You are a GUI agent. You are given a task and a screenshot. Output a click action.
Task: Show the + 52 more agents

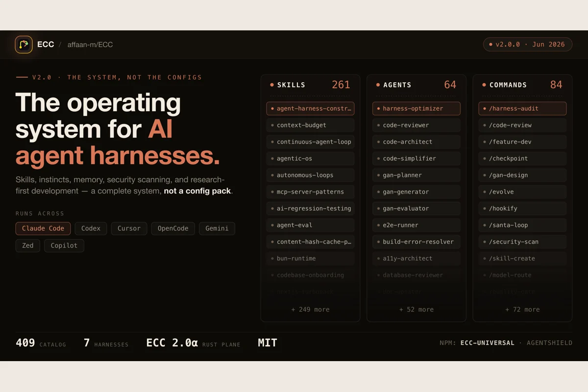[416, 310]
